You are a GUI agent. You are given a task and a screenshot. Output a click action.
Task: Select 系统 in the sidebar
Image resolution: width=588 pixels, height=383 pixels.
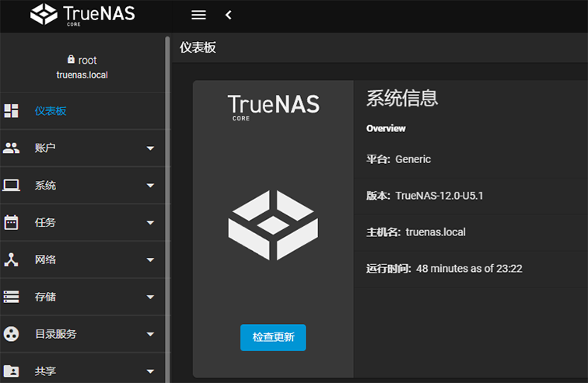coord(82,186)
